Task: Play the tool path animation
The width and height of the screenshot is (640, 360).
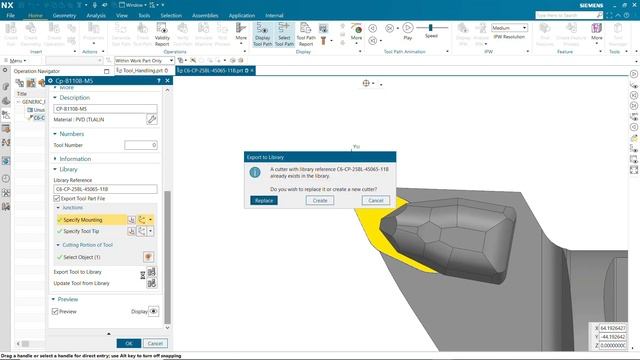Action: 408,31
